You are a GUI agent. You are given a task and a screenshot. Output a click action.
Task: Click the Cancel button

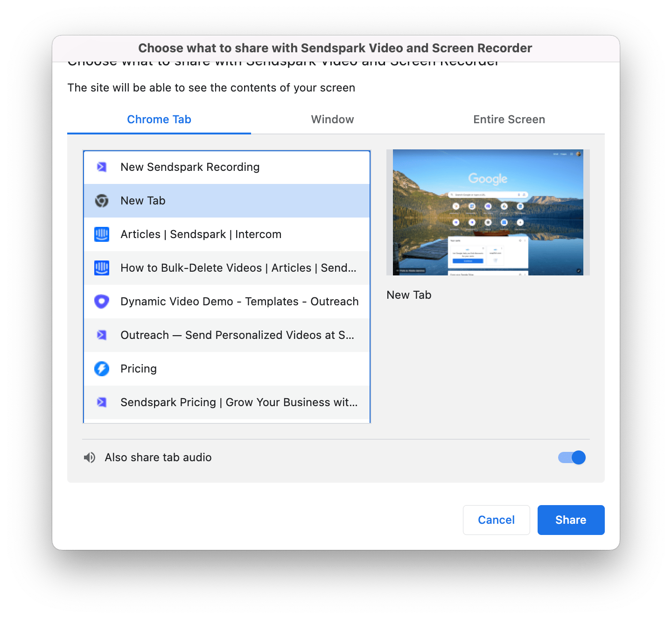tap(497, 520)
